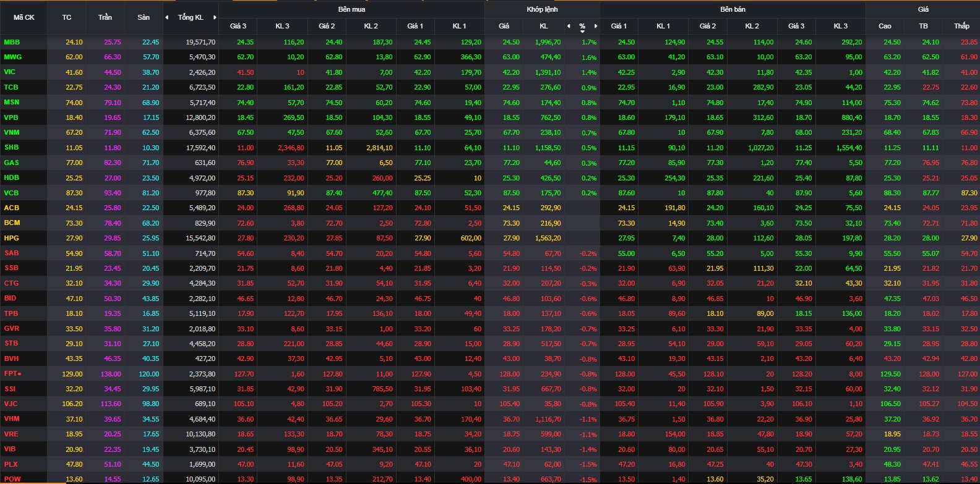The width and height of the screenshot is (980, 484).
Task: Open the BCM stock symbol
Action: (12, 223)
